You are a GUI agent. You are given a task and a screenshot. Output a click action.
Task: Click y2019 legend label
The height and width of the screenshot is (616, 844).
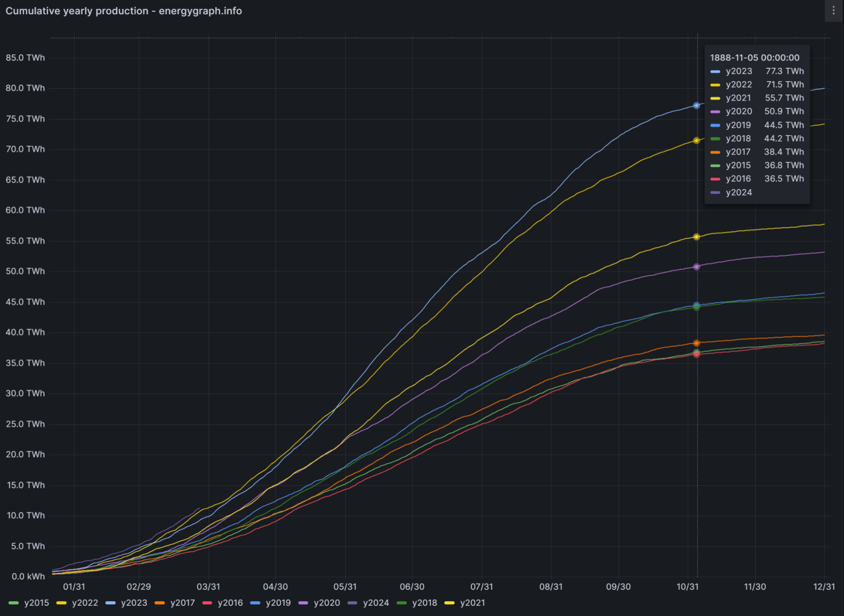click(x=278, y=603)
